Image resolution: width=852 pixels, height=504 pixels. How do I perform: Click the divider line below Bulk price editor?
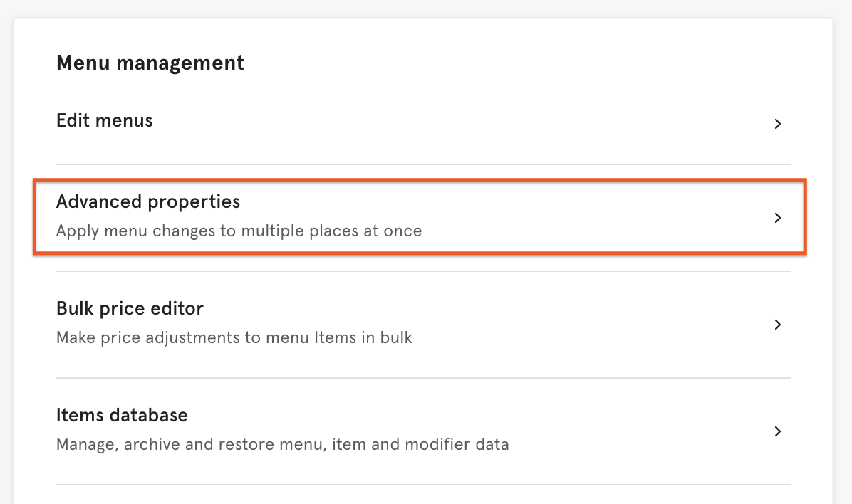423,378
